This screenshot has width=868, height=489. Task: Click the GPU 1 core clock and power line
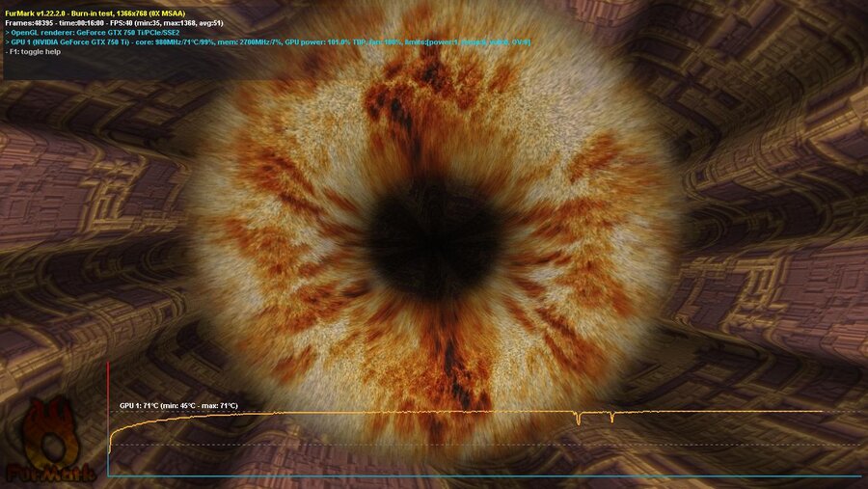coord(267,42)
